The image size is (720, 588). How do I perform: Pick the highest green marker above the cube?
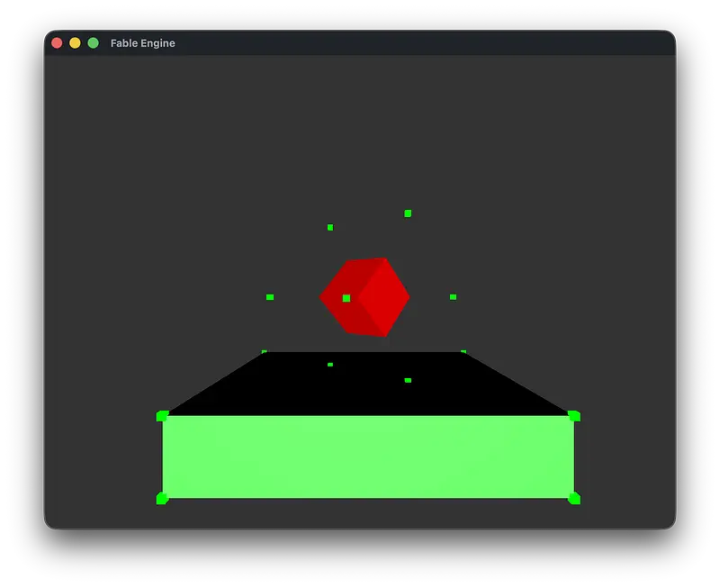pos(408,213)
